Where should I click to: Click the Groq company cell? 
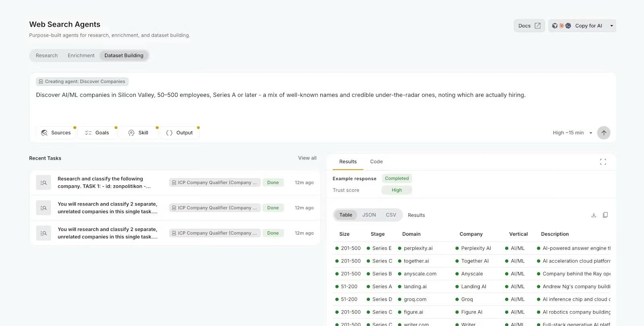click(x=467, y=299)
